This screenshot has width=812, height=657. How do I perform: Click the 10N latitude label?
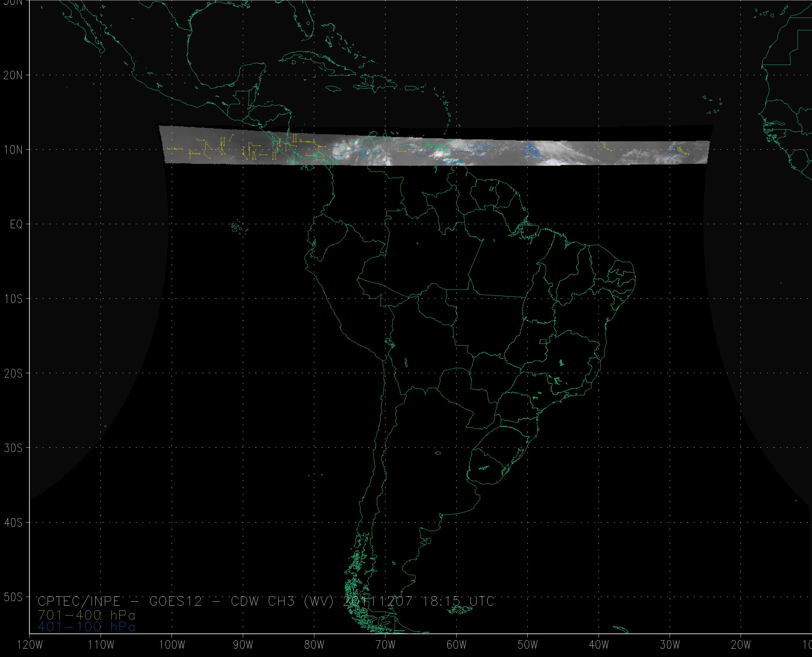pyautogui.click(x=13, y=150)
